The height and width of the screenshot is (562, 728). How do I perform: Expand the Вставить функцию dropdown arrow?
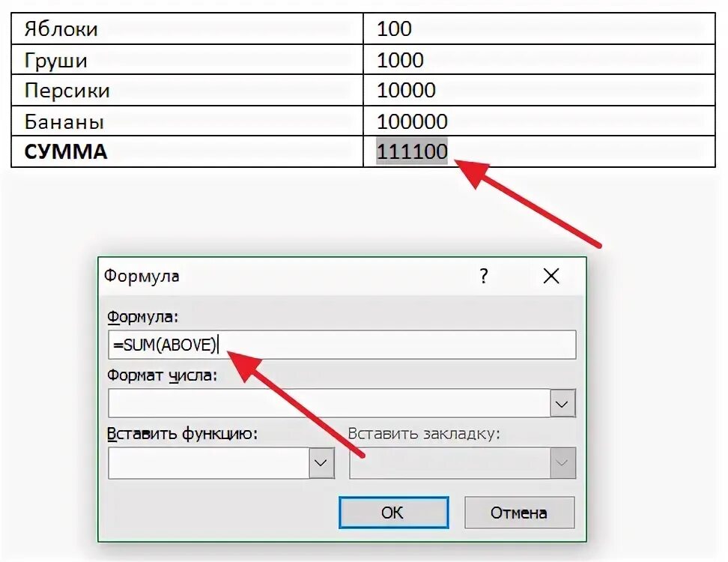[x=321, y=462]
